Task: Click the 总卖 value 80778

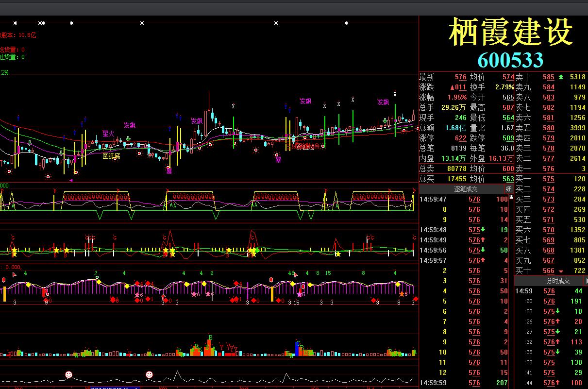Action: (x=457, y=169)
